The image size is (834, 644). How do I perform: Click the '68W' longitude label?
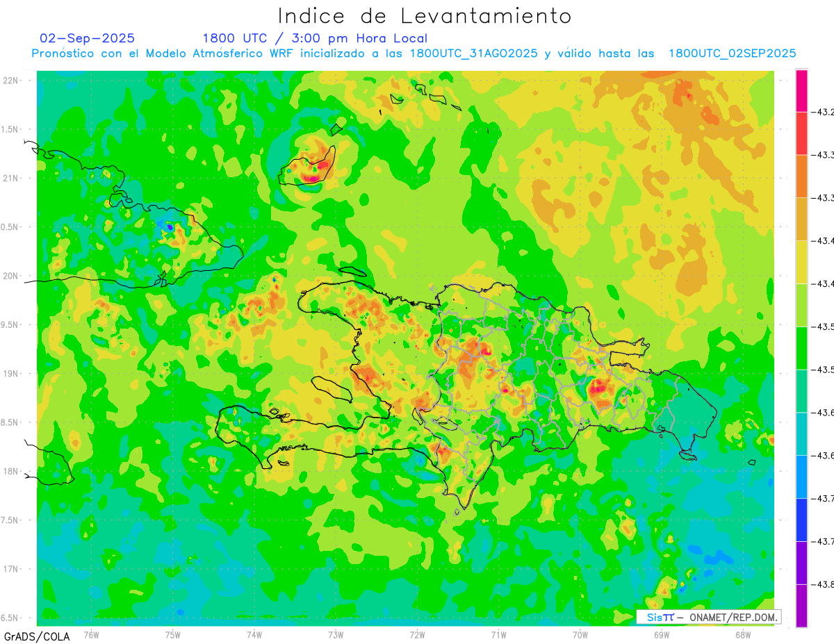click(742, 634)
